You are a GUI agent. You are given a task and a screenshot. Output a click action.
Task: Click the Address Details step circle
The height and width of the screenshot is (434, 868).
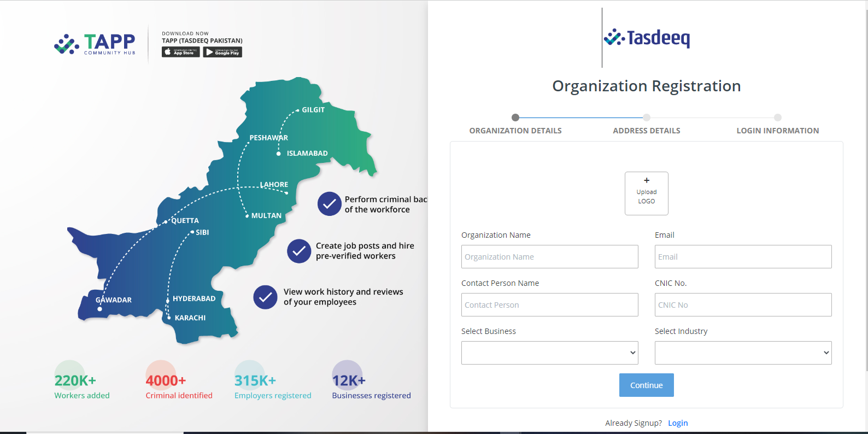pos(647,118)
